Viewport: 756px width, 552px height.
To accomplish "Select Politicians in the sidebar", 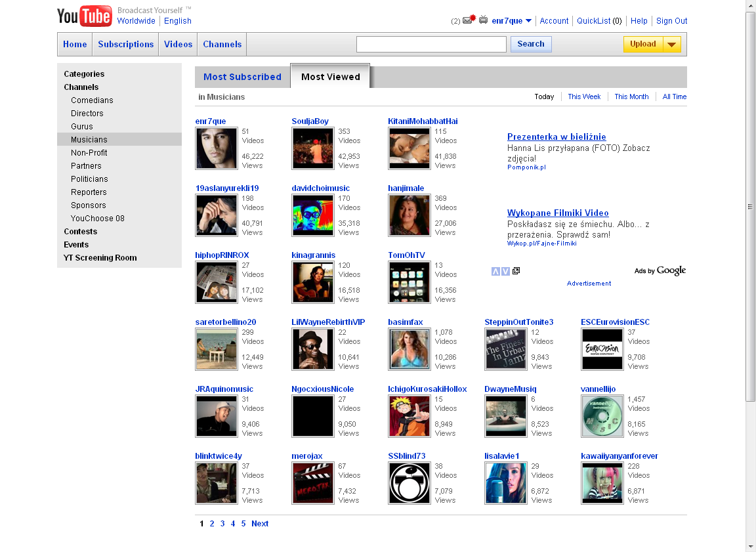I will click(x=89, y=179).
